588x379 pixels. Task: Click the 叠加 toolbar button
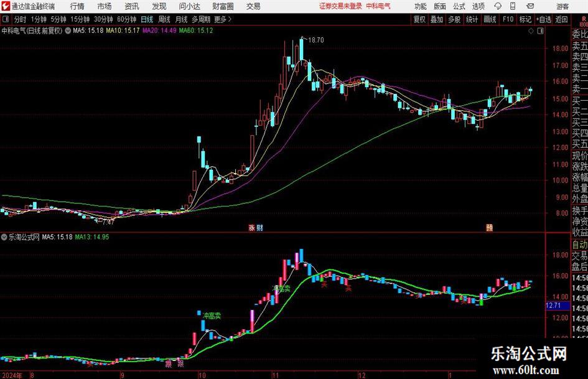point(437,19)
